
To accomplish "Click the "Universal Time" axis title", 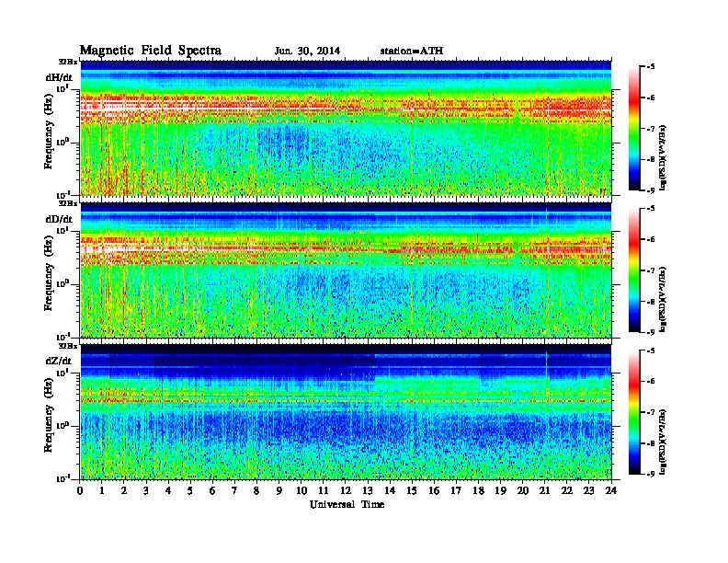I will point(347,504).
